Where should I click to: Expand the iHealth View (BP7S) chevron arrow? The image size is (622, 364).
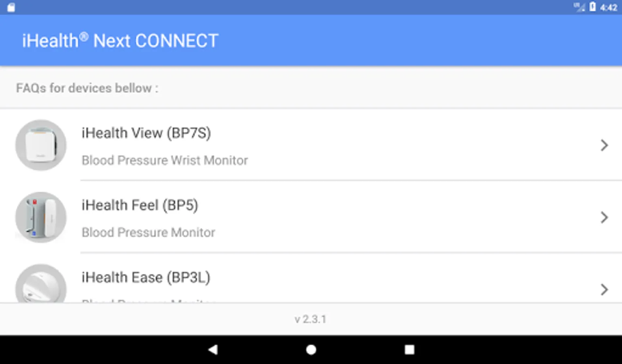[x=604, y=145]
